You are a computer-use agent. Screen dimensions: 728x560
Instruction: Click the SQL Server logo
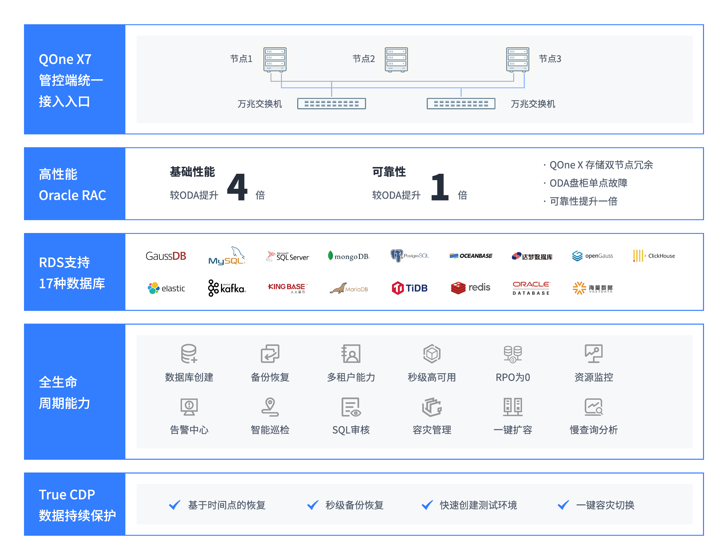(288, 256)
